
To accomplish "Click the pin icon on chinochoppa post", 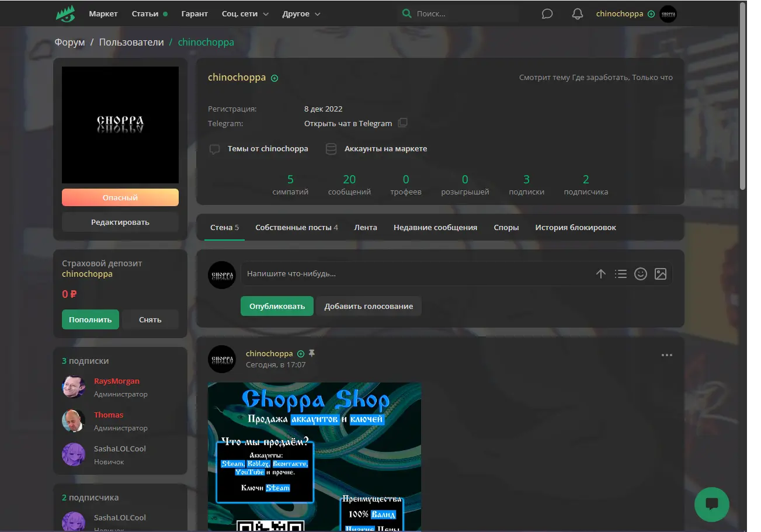I will click(312, 353).
